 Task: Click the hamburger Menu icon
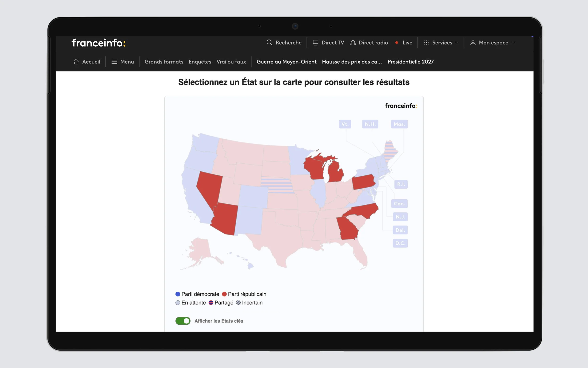(114, 62)
